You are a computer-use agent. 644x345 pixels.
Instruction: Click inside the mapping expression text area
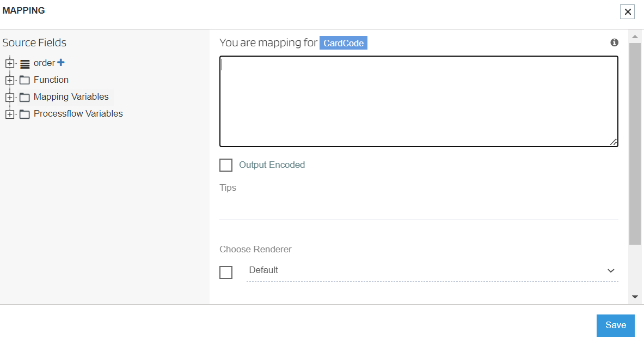pyautogui.click(x=419, y=101)
